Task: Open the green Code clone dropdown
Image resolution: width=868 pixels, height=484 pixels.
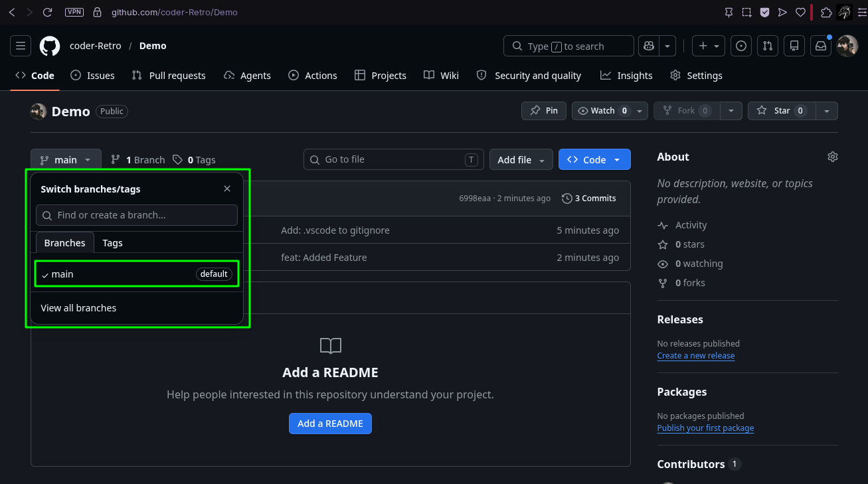Action: pyautogui.click(x=594, y=159)
